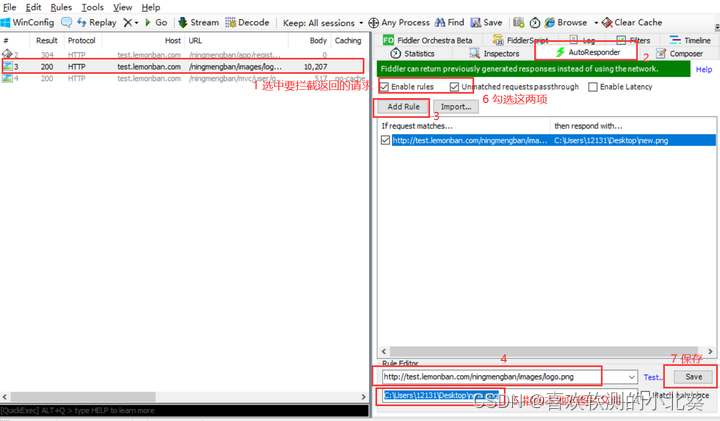Open the Rules menu
The height and width of the screenshot is (421, 720).
(61, 7)
